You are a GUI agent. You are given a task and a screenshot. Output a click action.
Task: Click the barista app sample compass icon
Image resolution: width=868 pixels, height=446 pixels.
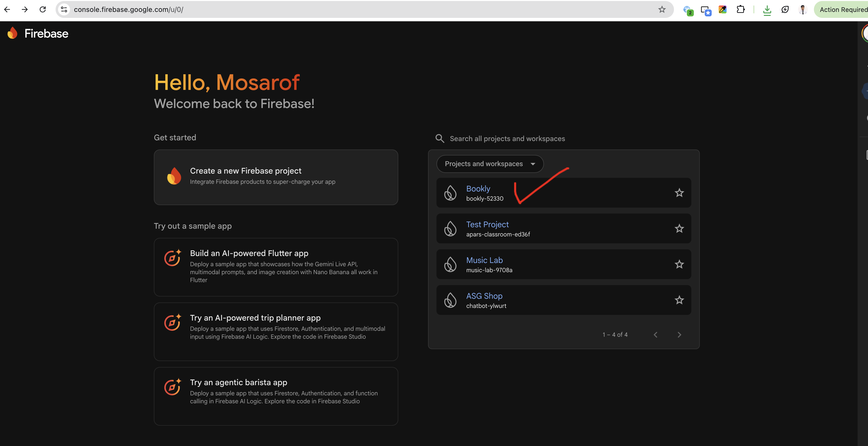click(x=172, y=387)
